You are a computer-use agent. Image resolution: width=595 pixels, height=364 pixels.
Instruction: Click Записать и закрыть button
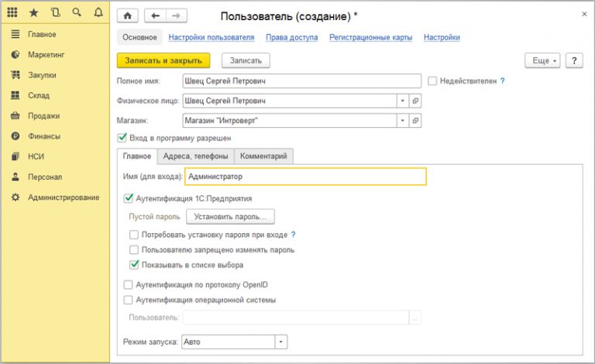pyautogui.click(x=163, y=60)
